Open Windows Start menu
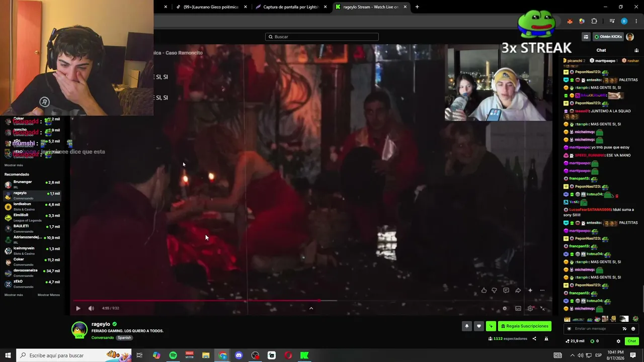644x362 pixels. click(8, 355)
